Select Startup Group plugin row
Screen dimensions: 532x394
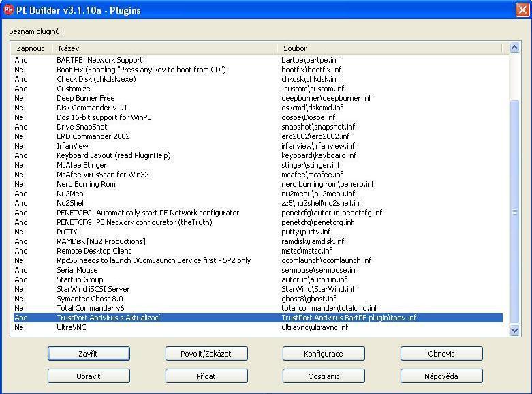258,279
